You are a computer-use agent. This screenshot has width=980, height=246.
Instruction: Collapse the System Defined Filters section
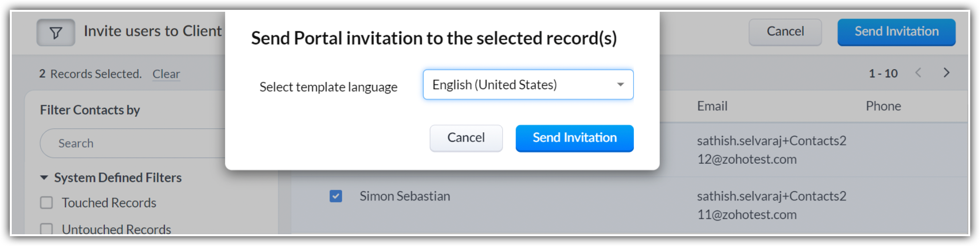click(44, 178)
